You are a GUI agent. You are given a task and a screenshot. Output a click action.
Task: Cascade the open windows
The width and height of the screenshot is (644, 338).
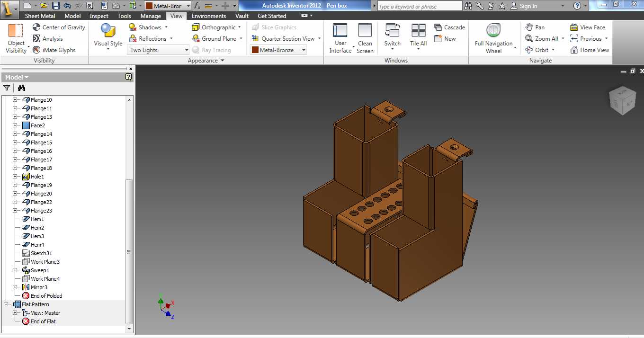(450, 27)
